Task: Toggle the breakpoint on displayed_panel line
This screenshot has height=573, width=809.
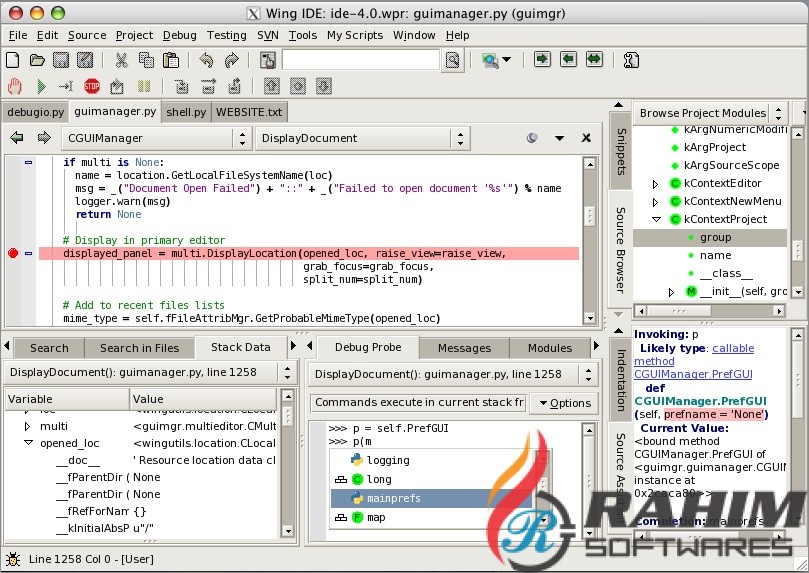Action: click(13, 253)
